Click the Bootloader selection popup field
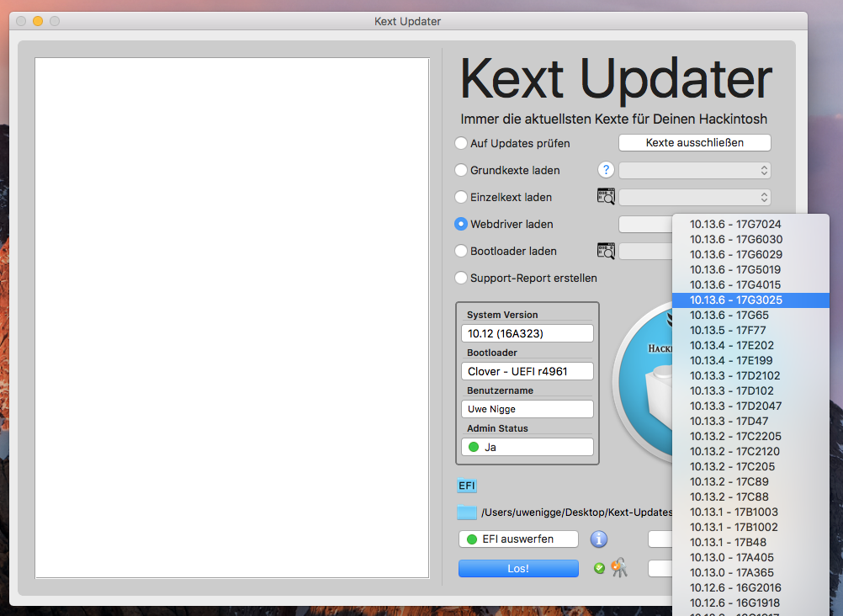 (x=645, y=251)
